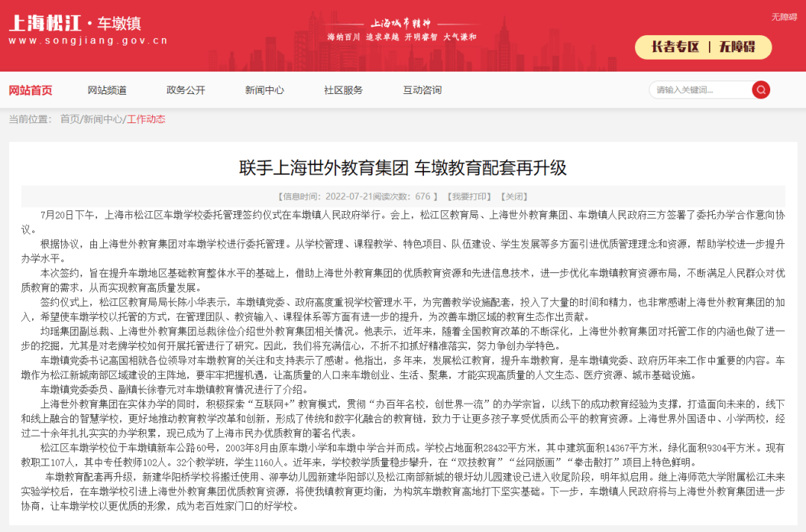Click the 阅读次数: 676 text

click(403, 196)
